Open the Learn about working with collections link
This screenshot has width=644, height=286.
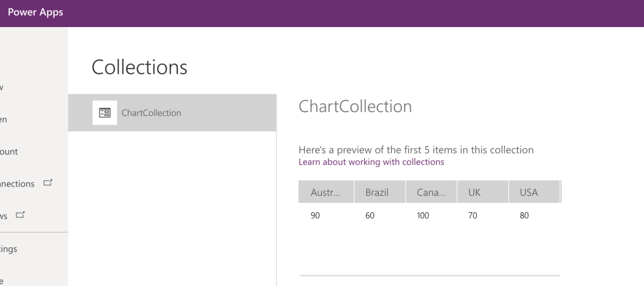[371, 162]
